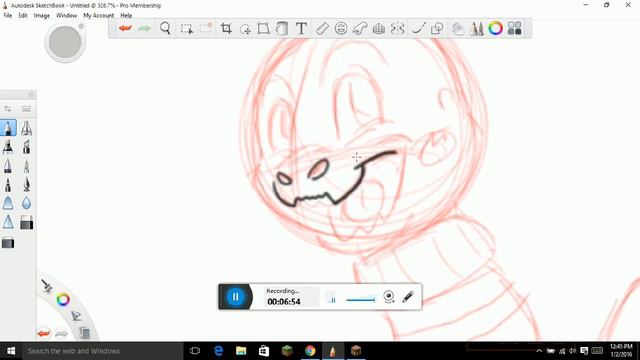Viewport: 640px width, 360px height.
Task: Select the chisel tip pen brush
Action: tap(27, 147)
